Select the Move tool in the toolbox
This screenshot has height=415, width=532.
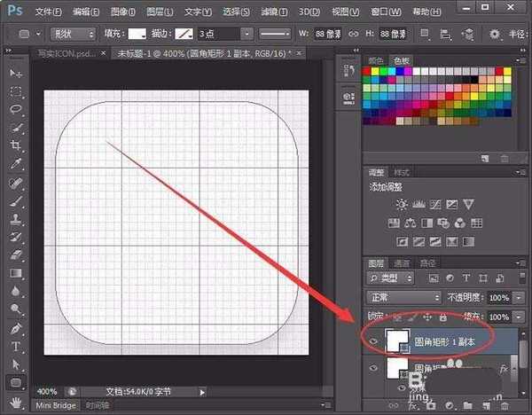(x=15, y=73)
